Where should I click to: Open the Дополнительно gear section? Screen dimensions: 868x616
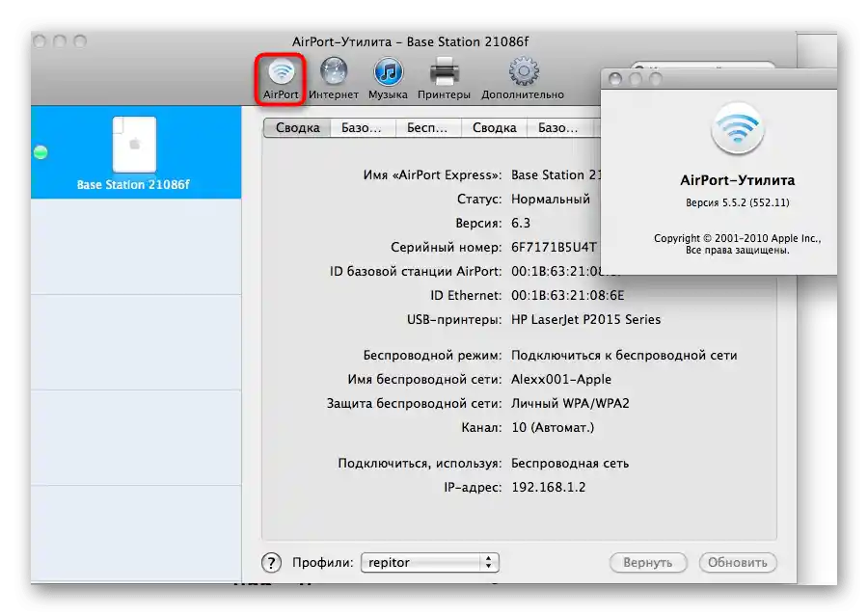523,79
